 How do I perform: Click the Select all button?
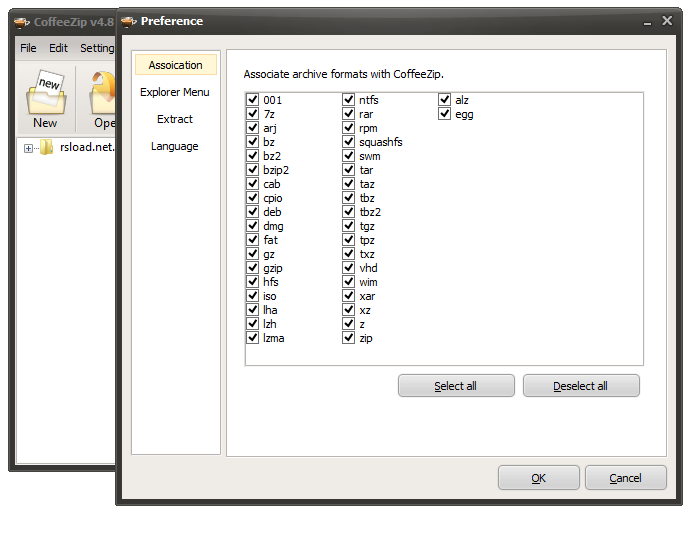pyautogui.click(x=456, y=386)
